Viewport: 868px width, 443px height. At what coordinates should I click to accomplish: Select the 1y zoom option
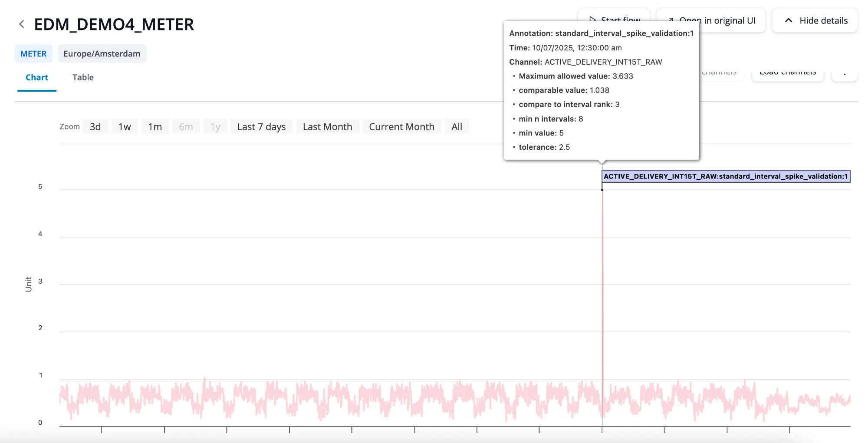click(215, 127)
